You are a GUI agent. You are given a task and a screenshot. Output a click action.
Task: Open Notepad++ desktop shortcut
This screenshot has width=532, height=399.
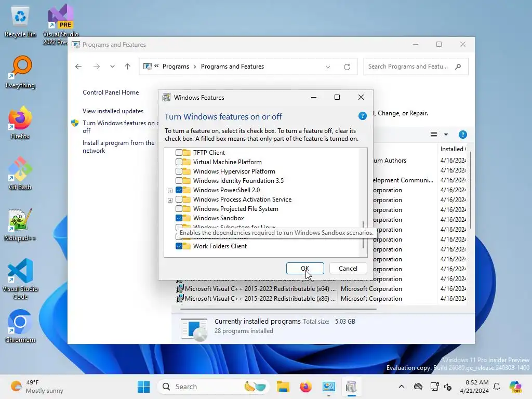point(20,224)
